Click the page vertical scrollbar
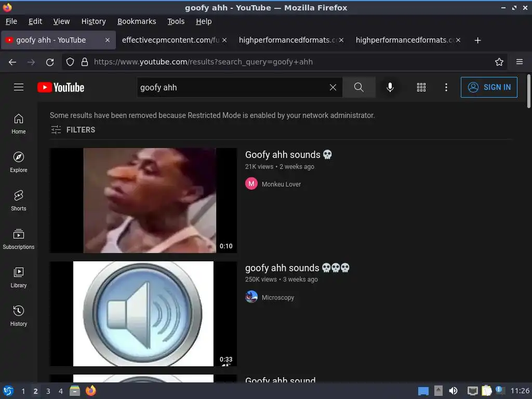The width and height of the screenshot is (532, 399). click(528, 91)
